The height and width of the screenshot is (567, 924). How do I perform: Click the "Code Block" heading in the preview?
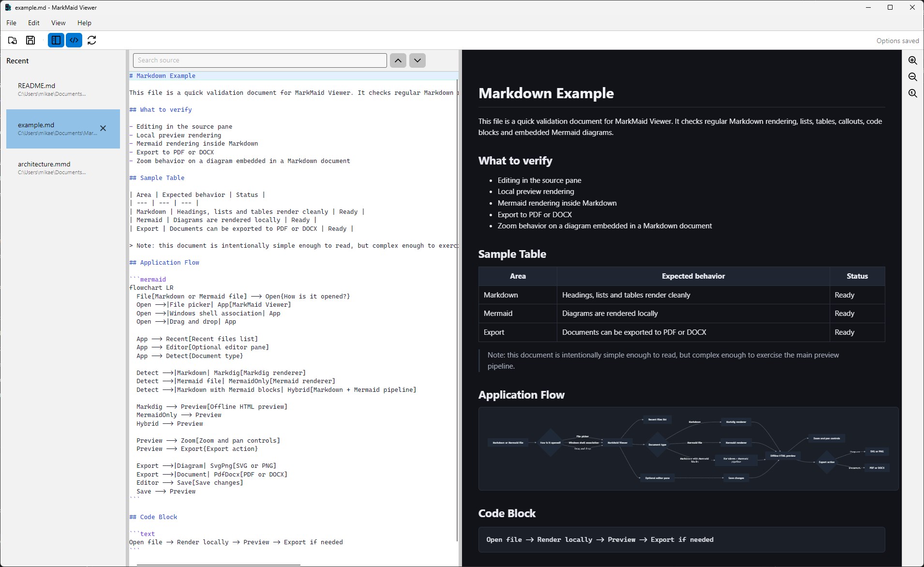click(x=507, y=513)
